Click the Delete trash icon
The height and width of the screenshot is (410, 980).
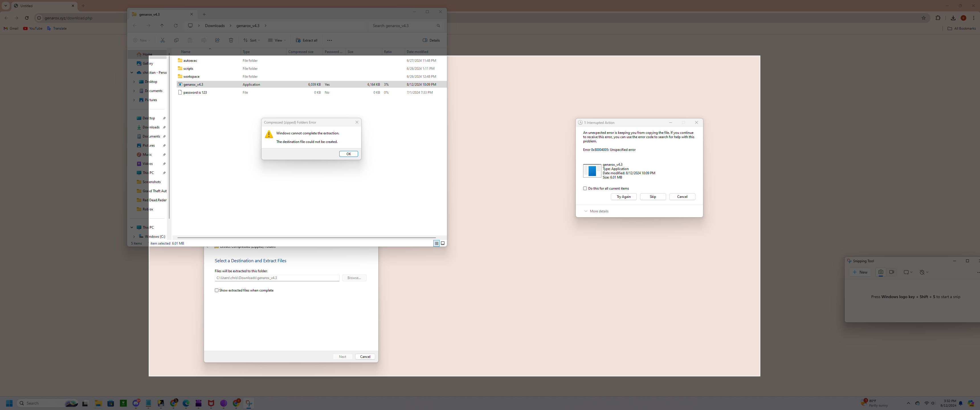[x=231, y=40]
